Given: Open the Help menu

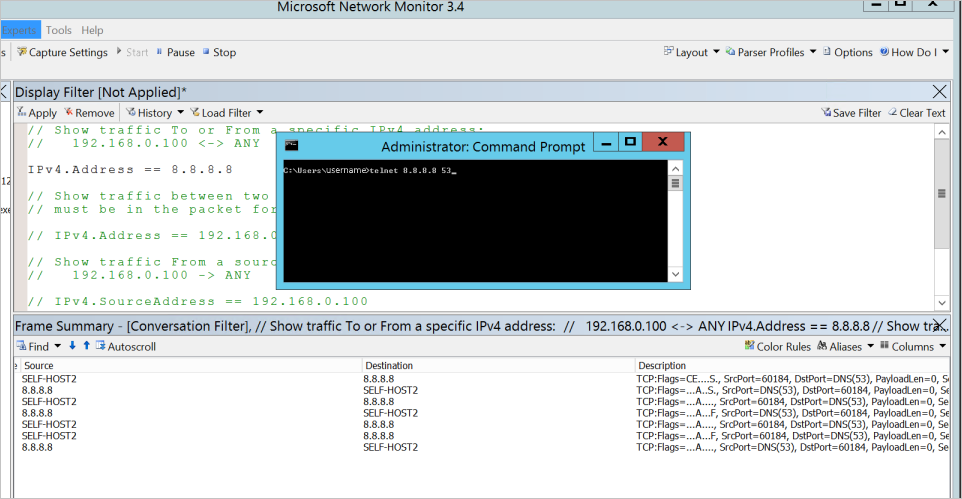Looking at the screenshot, I should pyautogui.click(x=92, y=30).
